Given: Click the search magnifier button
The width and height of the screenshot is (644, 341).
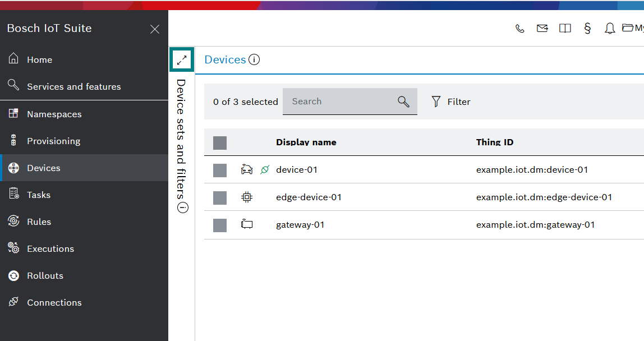Looking at the screenshot, I should coord(403,102).
